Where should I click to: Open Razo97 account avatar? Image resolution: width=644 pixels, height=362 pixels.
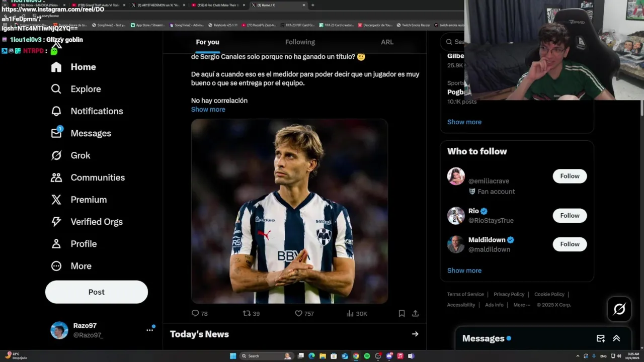pos(59,330)
